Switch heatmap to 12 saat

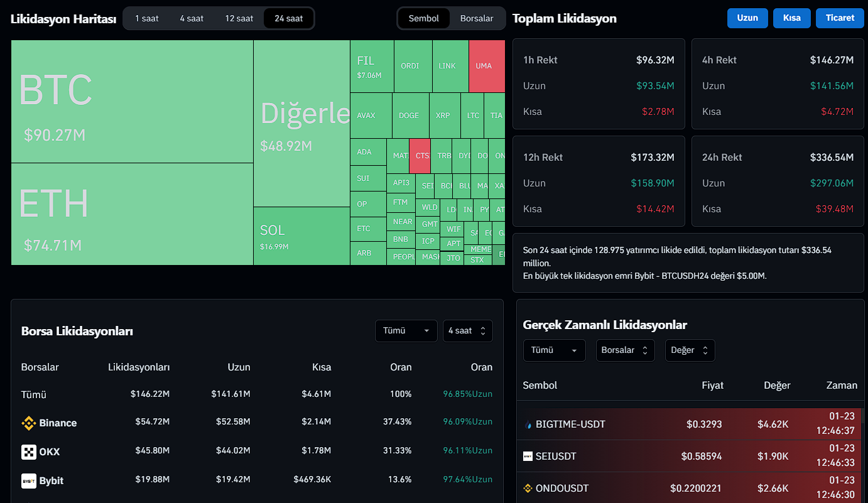(239, 18)
